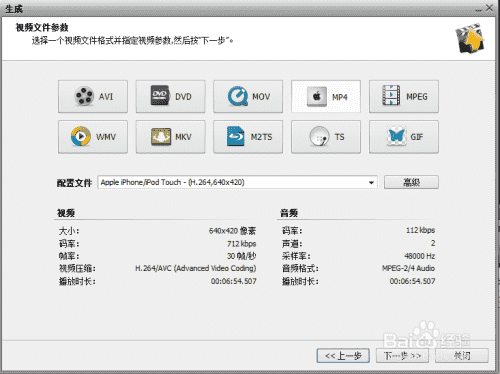Proceed with the 下一步 button

click(x=402, y=356)
